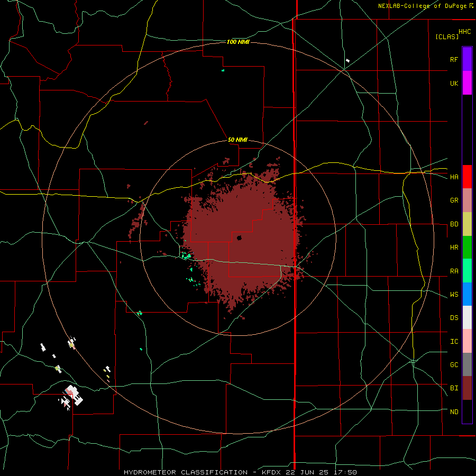The height and width of the screenshot is (476, 476).
Task: Click the 'NEXLAB-College of DuPage' credit text
Action: (422, 6)
